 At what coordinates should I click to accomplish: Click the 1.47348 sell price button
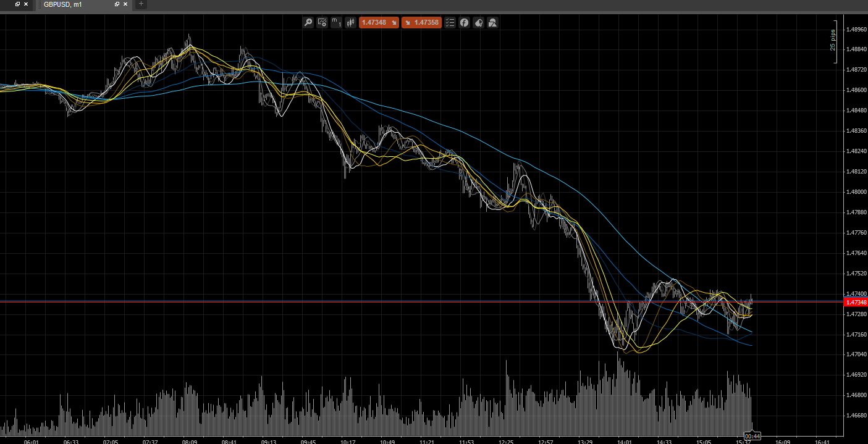click(378, 22)
